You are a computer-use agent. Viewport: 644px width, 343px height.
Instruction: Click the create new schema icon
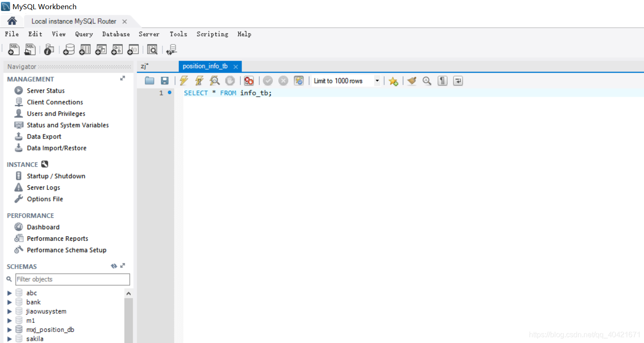(68, 49)
